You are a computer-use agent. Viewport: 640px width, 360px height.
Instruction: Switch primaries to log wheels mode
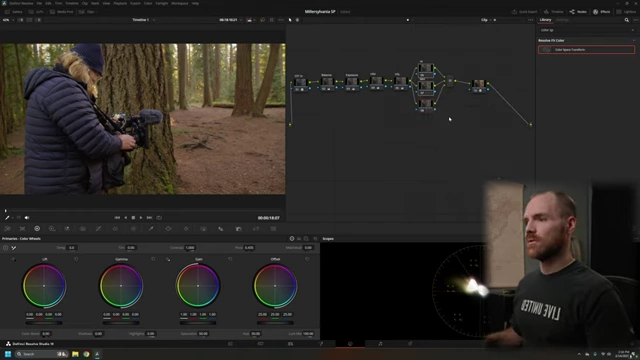(306, 239)
